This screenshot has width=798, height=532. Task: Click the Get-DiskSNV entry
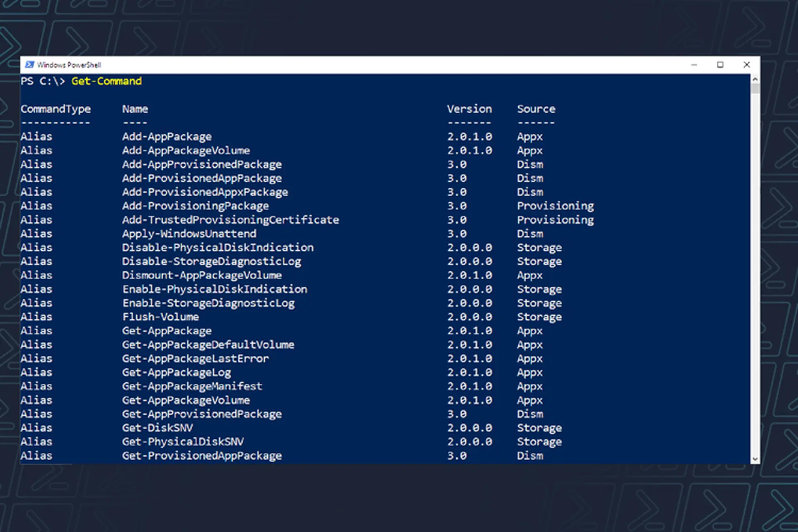click(158, 428)
